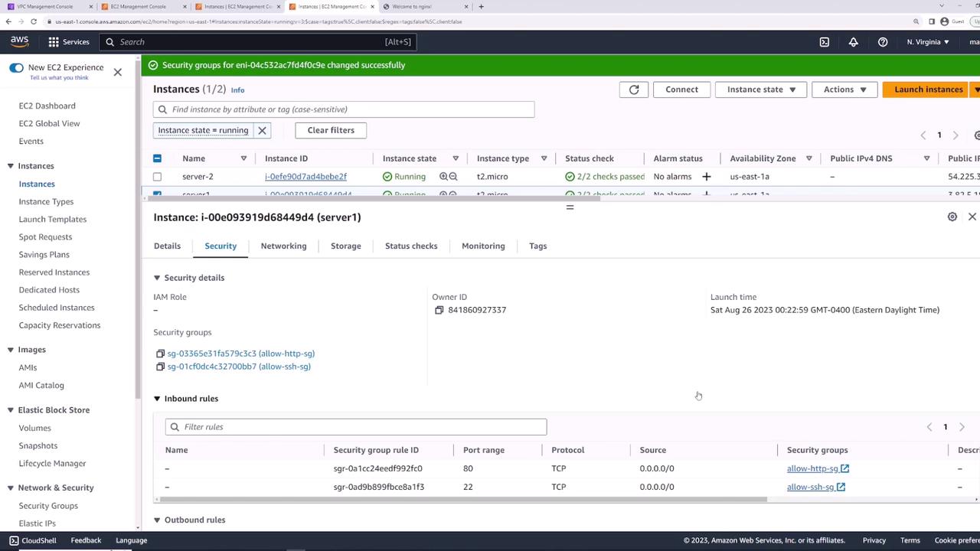Go to previous page of inbound rules
Viewport: 980px width, 551px height.
point(929,427)
